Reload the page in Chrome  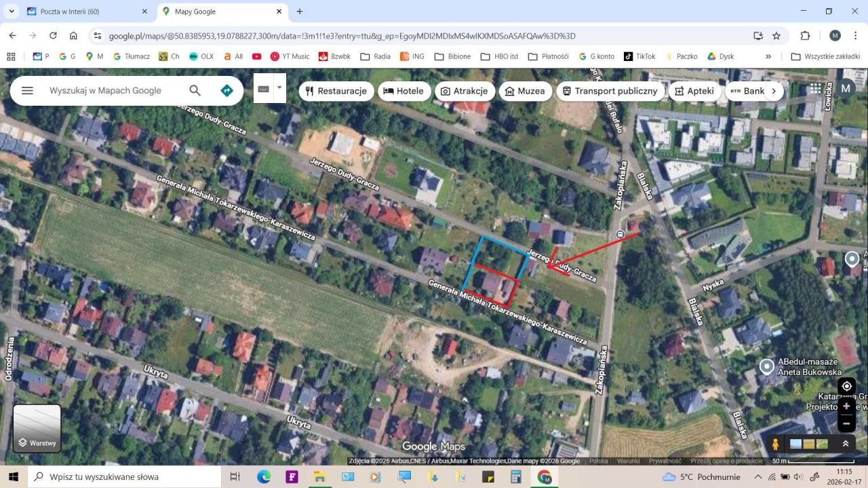(x=53, y=35)
